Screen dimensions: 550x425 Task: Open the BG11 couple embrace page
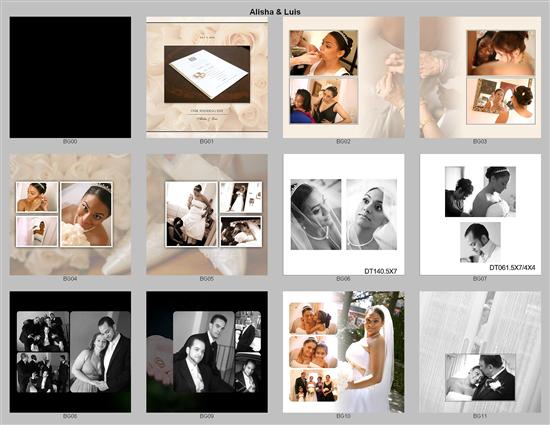click(x=481, y=352)
